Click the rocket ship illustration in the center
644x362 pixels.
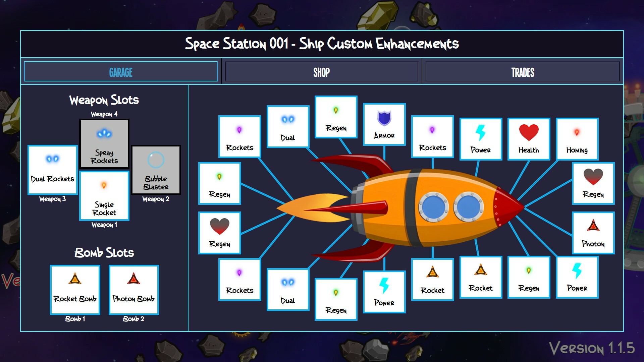pos(429,208)
